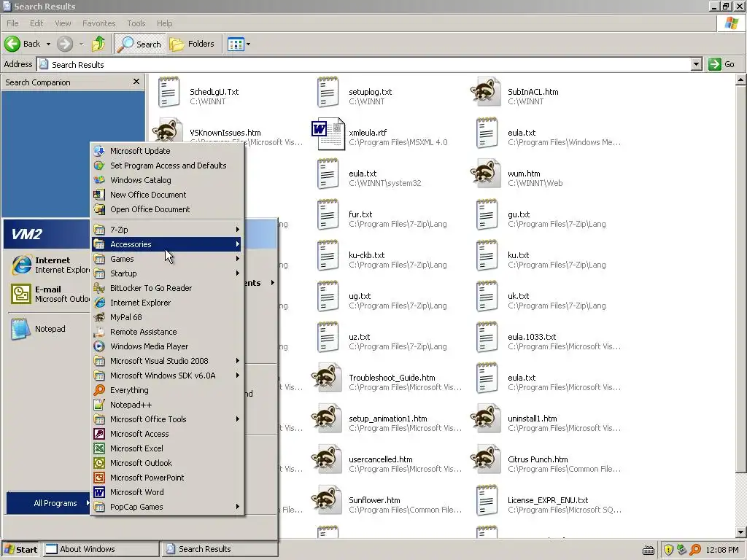Open pinned Notepad in Start menu
Screen dimensions: 747x560
pyautogui.click(x=47, y=329)
